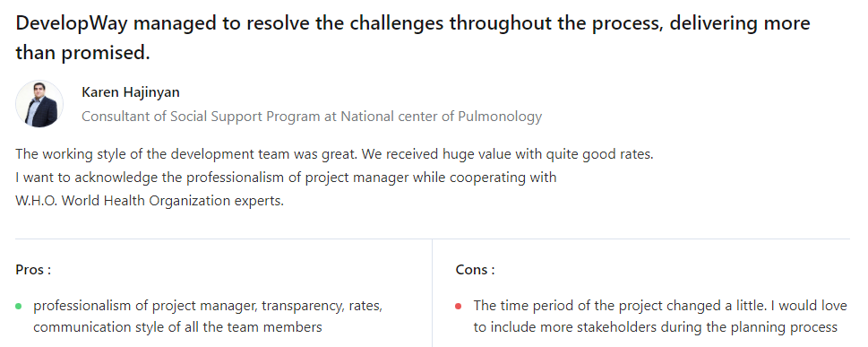
Task: Click the vertical divider between Pros and Cons
Action: pyautogui.click(x=433, y=292)
